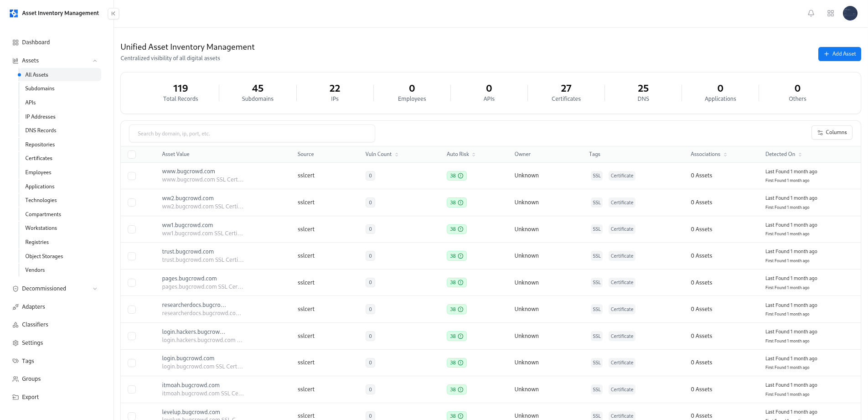Click risk info icon for trust.bugcrowd.com
This screenshot has width=868, height=420.
tap(460, 256)
